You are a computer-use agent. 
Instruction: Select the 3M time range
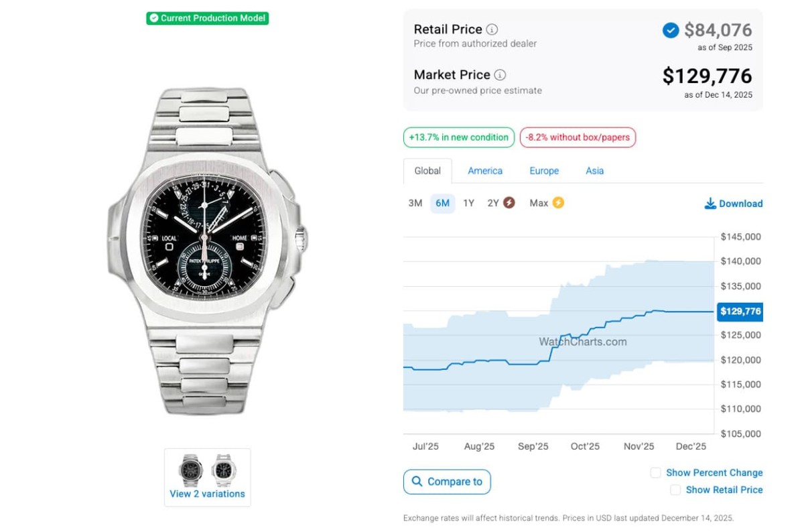[x=415, y=203]
